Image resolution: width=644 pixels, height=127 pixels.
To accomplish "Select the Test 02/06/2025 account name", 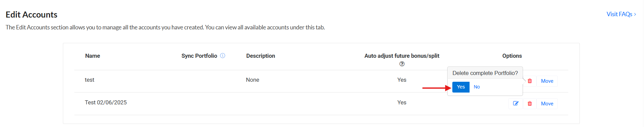I will pos(106,102).
